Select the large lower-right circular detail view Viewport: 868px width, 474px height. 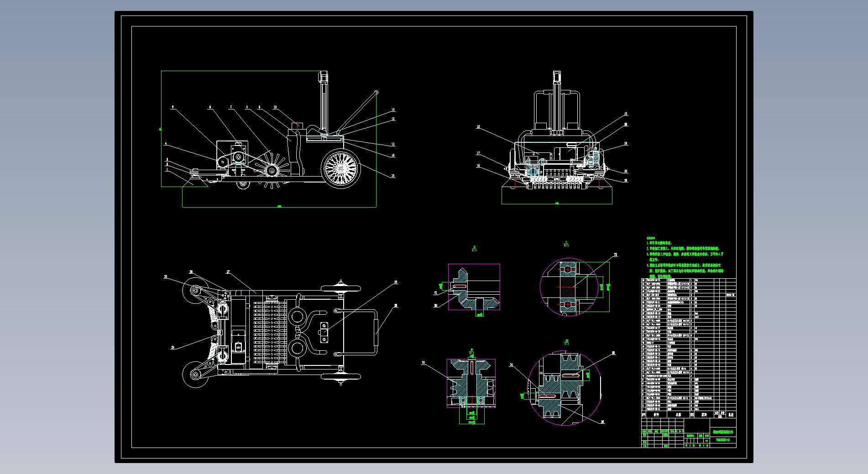[x=565, y=388]
